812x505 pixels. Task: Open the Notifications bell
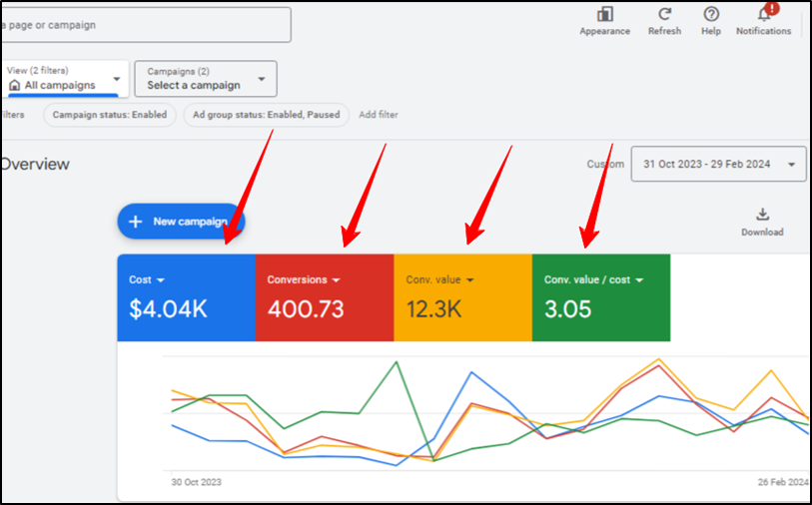click(x=764, y=13)
